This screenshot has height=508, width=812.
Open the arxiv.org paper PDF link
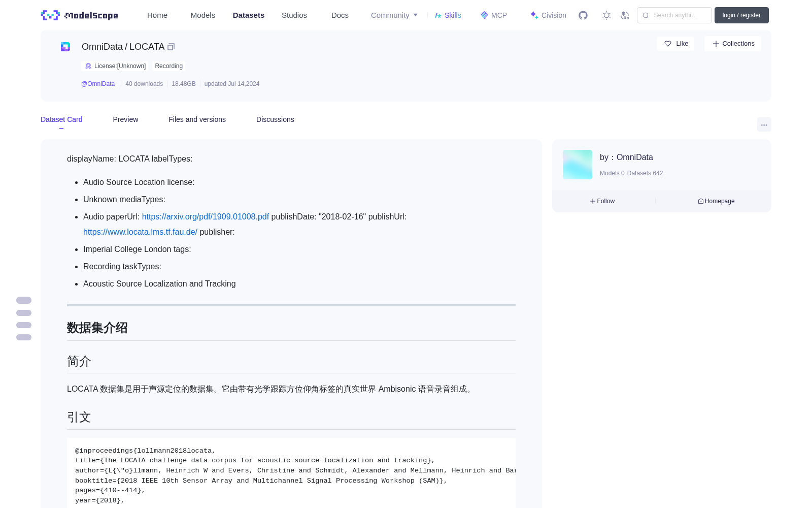(x=206, y=217)
